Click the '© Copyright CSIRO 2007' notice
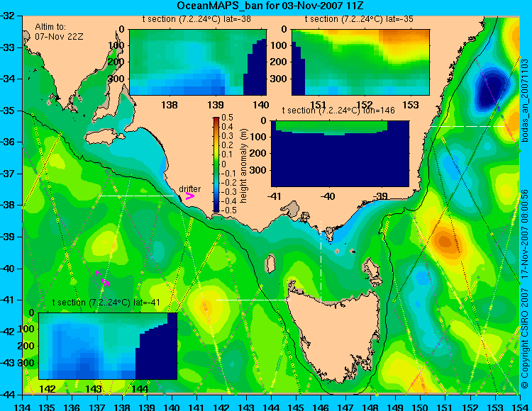The height and width of the screenshot is (411, 532). pyautogui.click(x=526, y=339)
